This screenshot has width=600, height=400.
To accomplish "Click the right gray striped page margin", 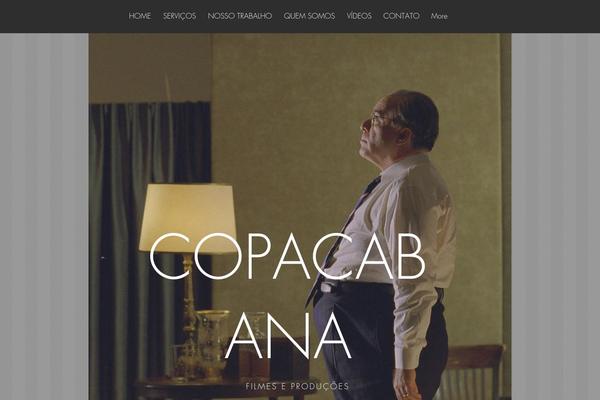I will click(556, 216).
